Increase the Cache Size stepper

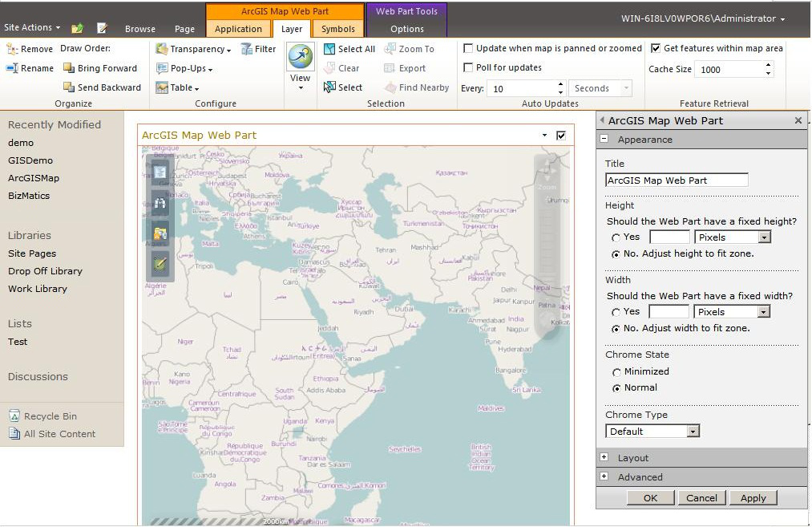tap(768, 65)
